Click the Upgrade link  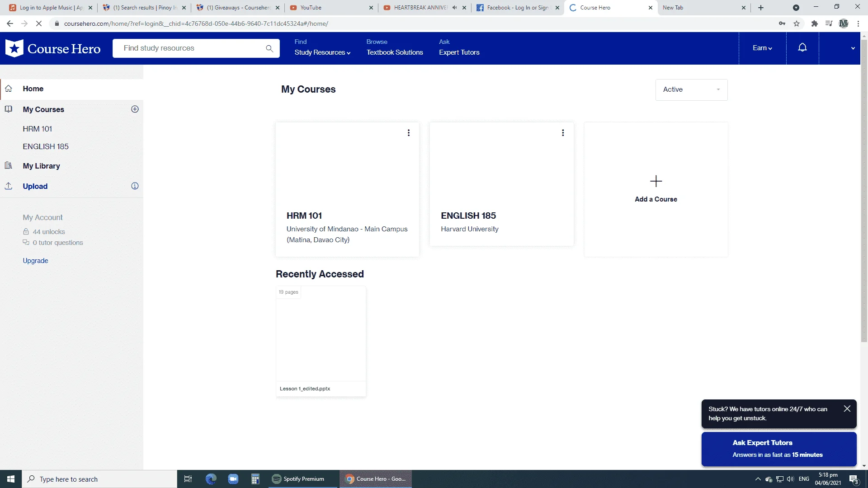[35, 261]
